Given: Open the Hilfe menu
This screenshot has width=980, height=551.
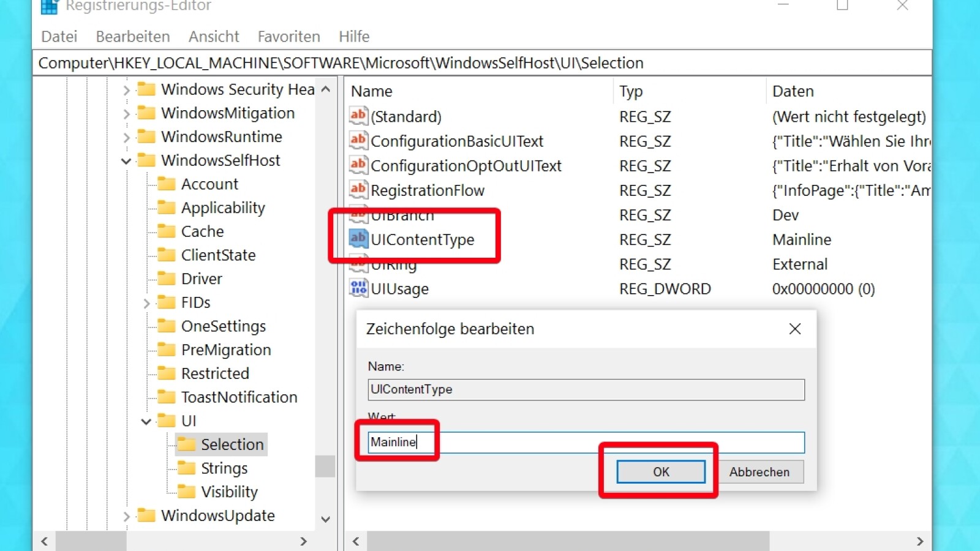Looking at the screenshot, I should (x=354, y=37).
